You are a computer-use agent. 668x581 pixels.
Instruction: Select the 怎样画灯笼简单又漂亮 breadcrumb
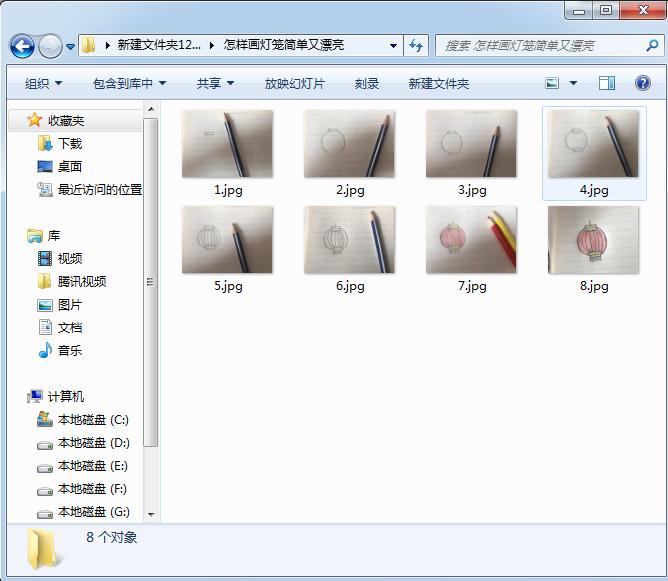pos(284,45)
